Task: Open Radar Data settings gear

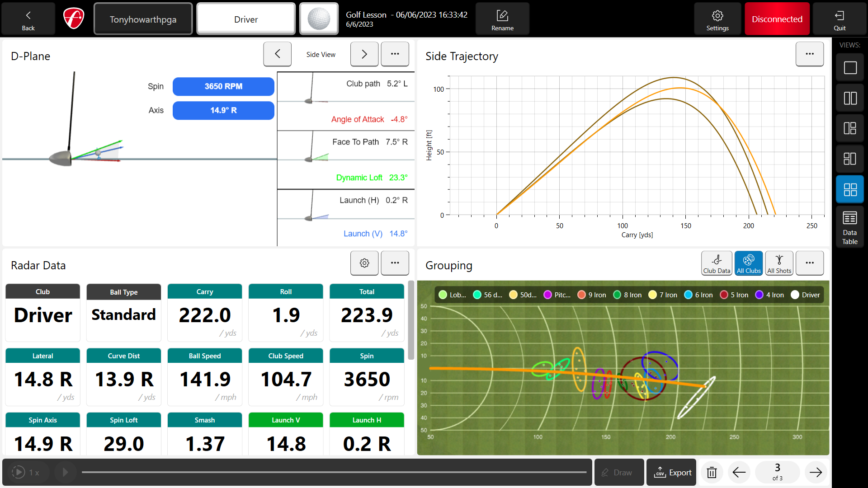Action: pos(364,263)
